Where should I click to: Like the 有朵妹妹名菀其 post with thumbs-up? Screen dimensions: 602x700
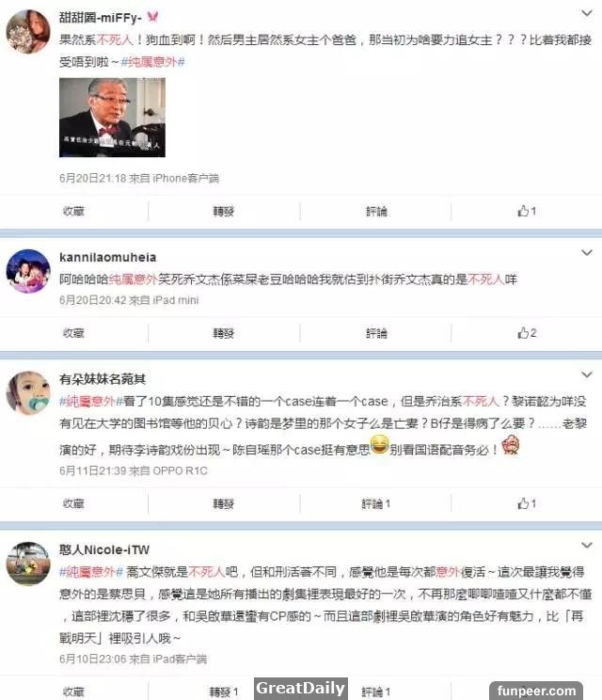pyautogui.click(x=527, y=503)
